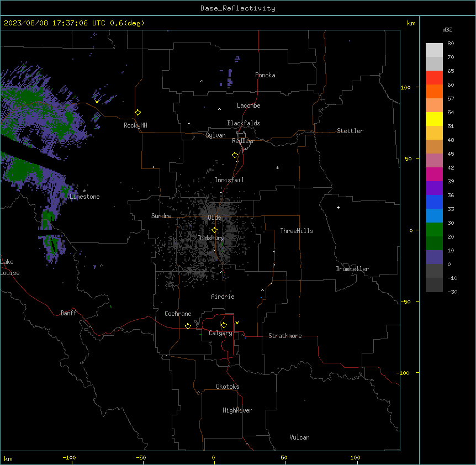Select the dark orange 57–60 dBZ legend swatch
This screenshot has width=476, height=465.
coord(434,91)
